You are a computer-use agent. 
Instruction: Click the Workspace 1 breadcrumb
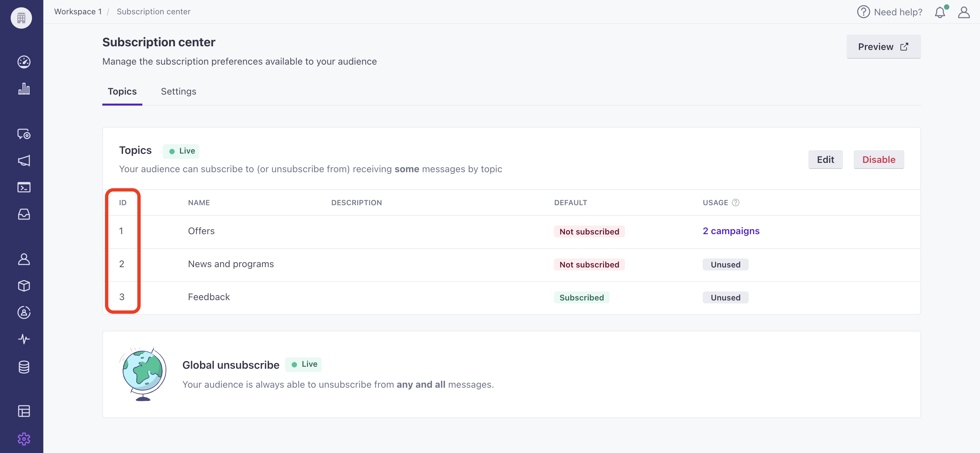[78, 11]
